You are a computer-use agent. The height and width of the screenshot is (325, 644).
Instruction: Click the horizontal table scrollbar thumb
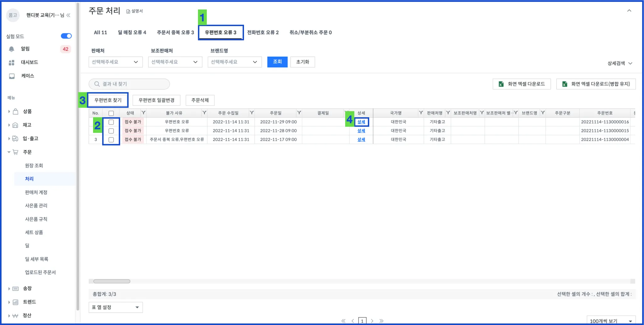click(112, 281)
